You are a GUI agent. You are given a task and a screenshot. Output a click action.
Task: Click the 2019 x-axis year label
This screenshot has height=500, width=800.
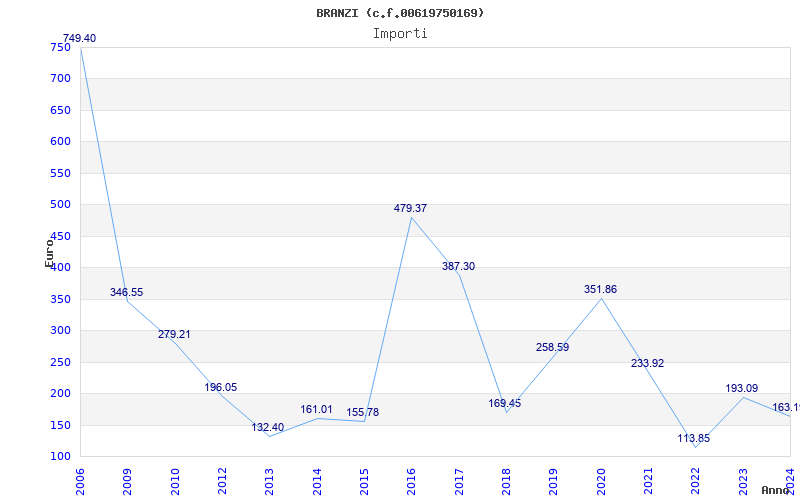(554, 482)
